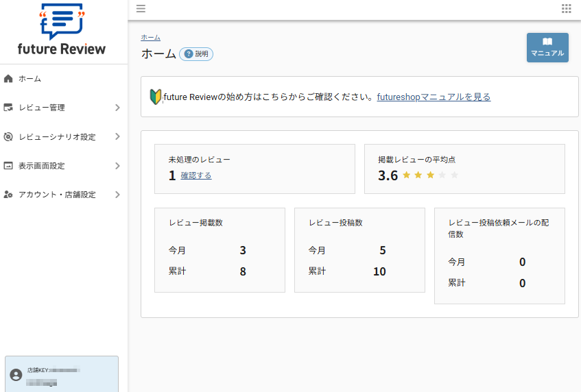Select ホーム in the sidebar menu
The image size is (581, 392).
(x=64, y=79)
